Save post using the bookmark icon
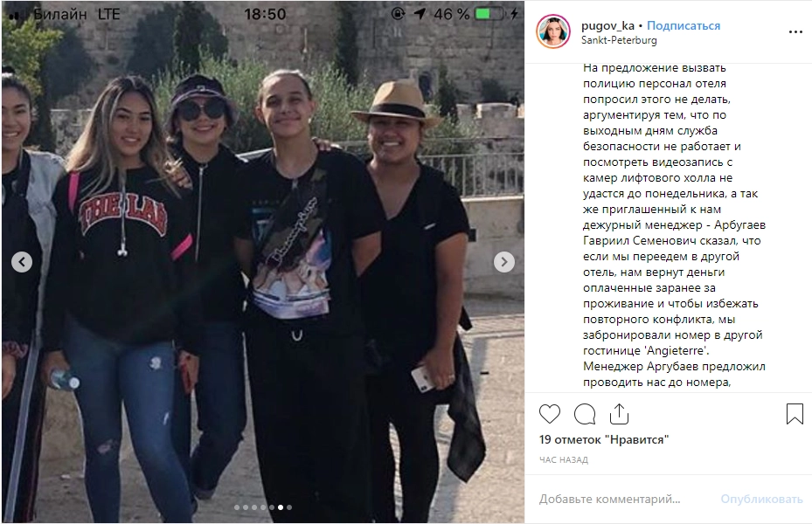Screen dimensions: 812x524 (x=795, y=414)
